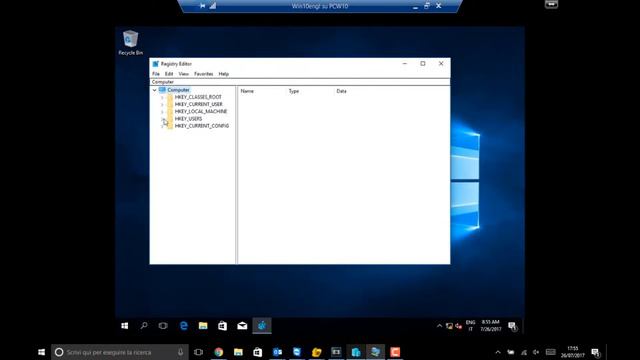Minimize the remote session from connection bar
The image size is (640, 360).
[x=415, y=6]
